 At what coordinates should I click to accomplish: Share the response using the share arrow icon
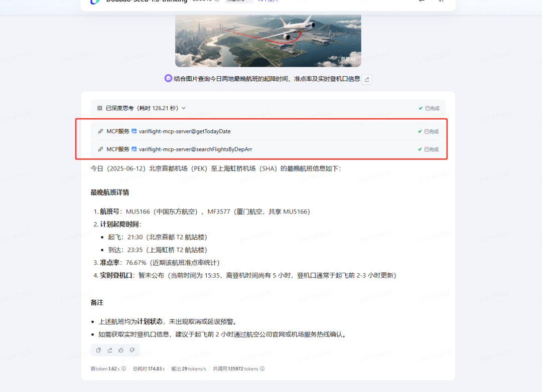(109, 350)
